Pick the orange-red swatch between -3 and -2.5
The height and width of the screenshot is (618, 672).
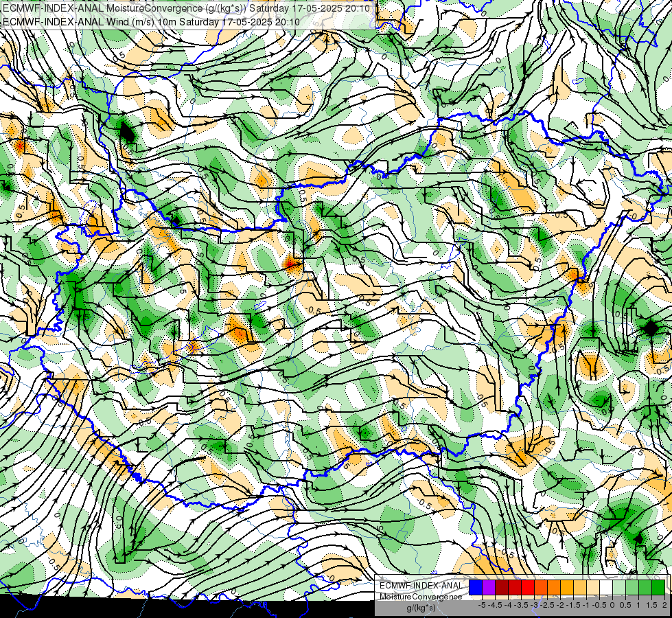pos(541,588)
